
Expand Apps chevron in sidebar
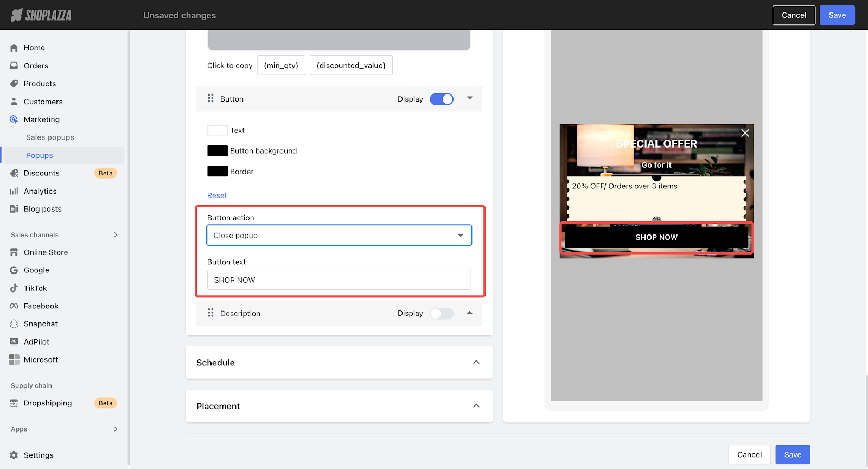click(116, 429)
